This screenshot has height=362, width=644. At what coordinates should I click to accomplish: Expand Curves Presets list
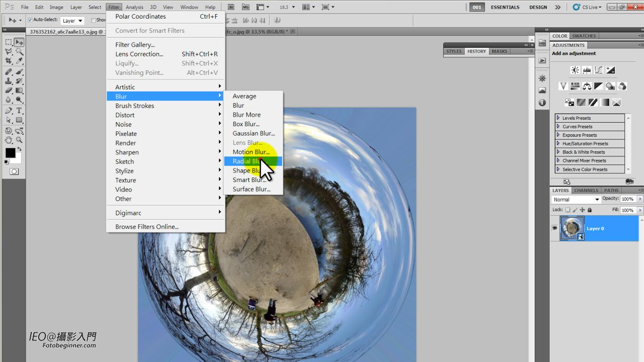pos(558,127)
